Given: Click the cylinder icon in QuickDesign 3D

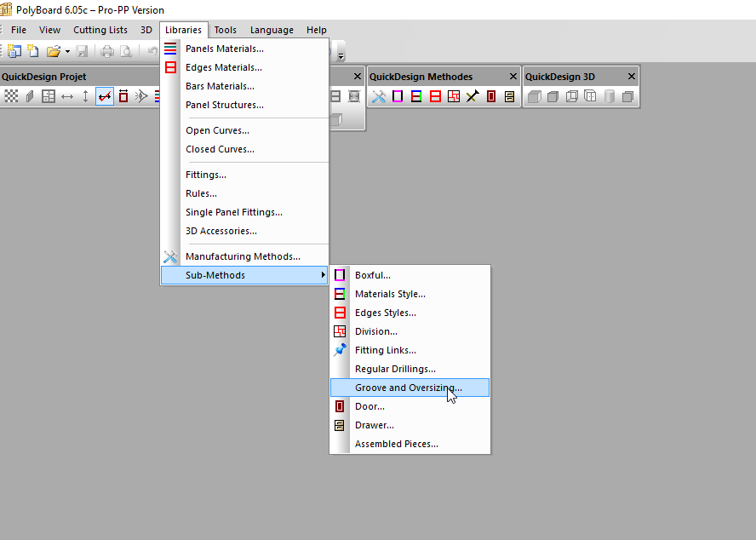Looking at the screenshot, I should click(x=610, y=96).
